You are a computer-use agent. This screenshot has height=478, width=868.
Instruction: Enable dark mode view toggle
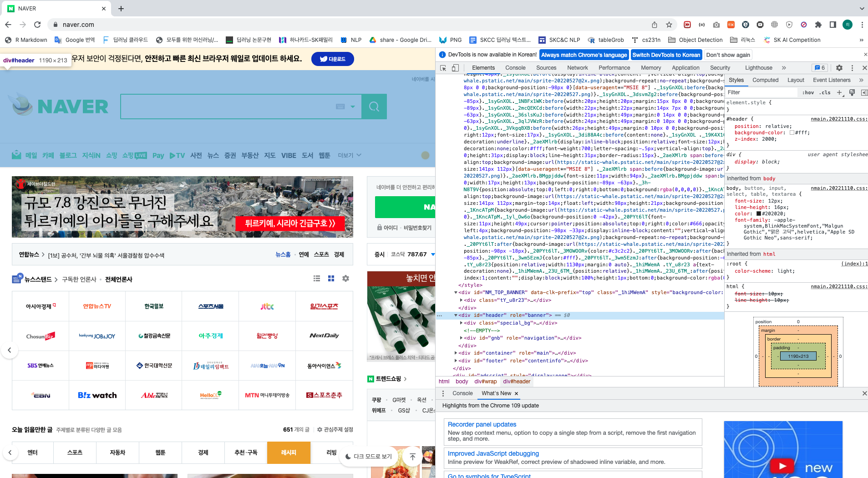[369, 457]
